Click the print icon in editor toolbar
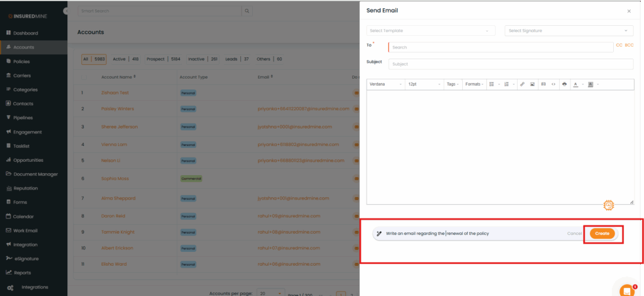This screenshot has height=296, width=644. (x=564, y=84)
